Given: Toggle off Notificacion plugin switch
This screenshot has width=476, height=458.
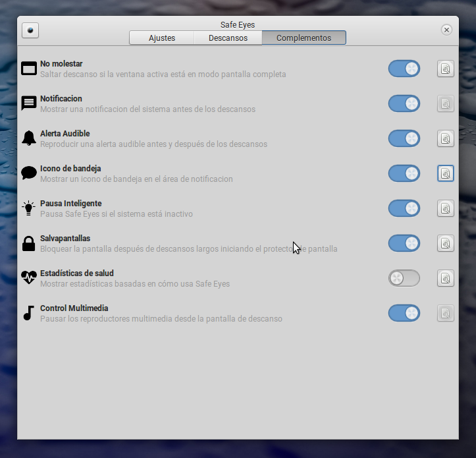Looking at the screenshot, I should tap(404, 103).
